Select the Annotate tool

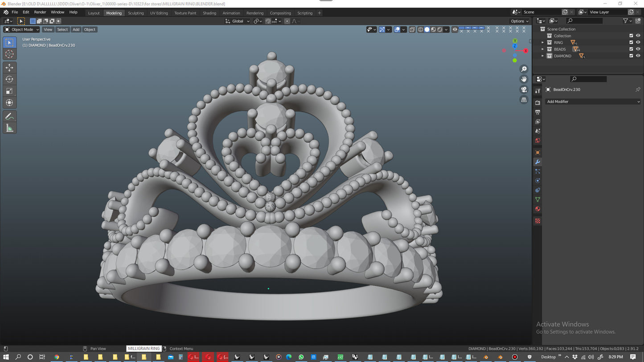tap(9, 116)
